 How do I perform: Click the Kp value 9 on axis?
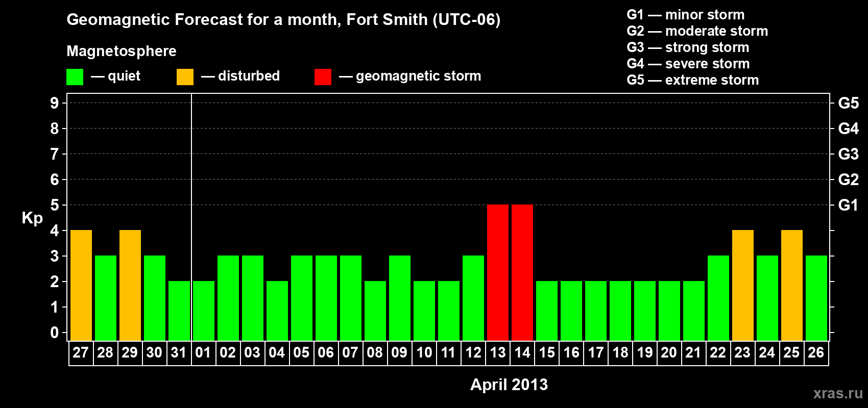(55, 103)
